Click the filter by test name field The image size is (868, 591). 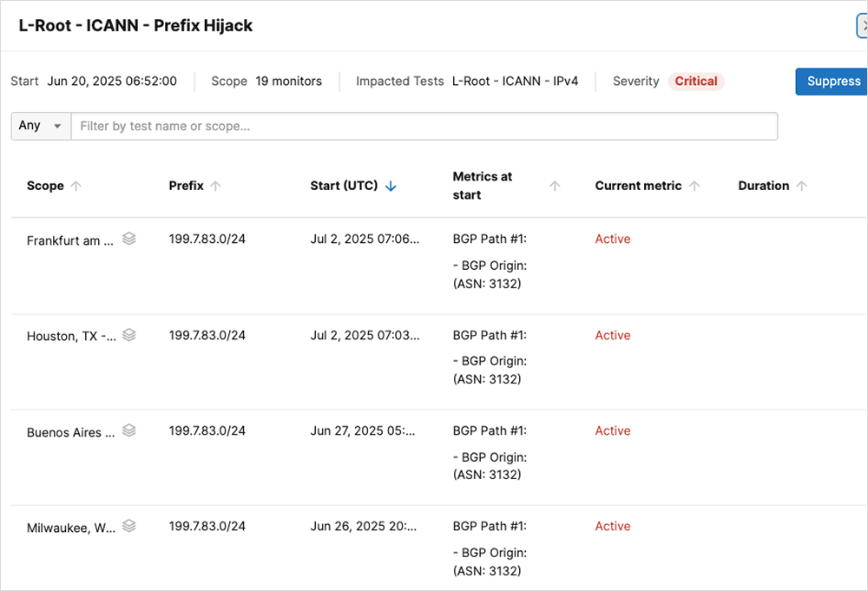424,126
